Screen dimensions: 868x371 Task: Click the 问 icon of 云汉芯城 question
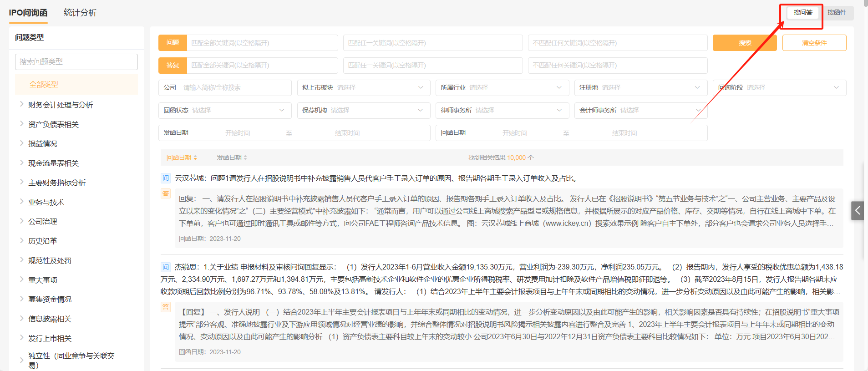(x=166, y=178)
